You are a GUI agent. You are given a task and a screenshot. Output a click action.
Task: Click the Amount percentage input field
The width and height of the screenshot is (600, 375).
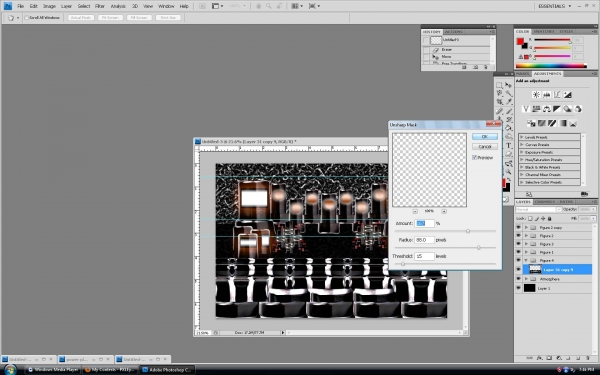point(424,223)
